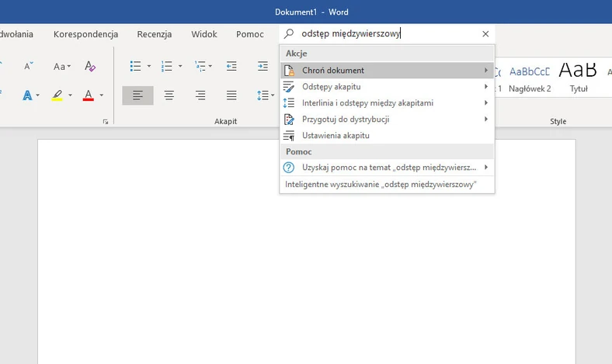Click the bullet list icon
Image resolution: width=612 pixels, height=364 pixels.
tap(136, 67)
